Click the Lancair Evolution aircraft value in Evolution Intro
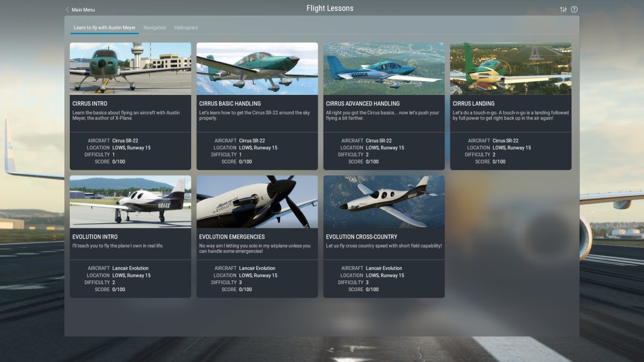The width and height of the screenshot is (644, 362). click(130, 268)
